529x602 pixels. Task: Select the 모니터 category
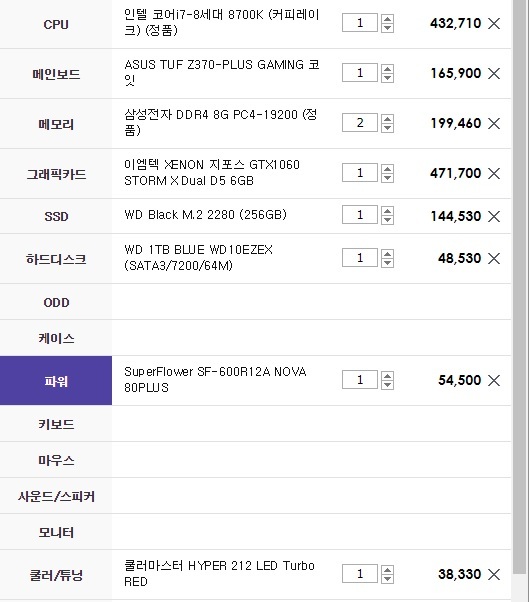(56, 532)
